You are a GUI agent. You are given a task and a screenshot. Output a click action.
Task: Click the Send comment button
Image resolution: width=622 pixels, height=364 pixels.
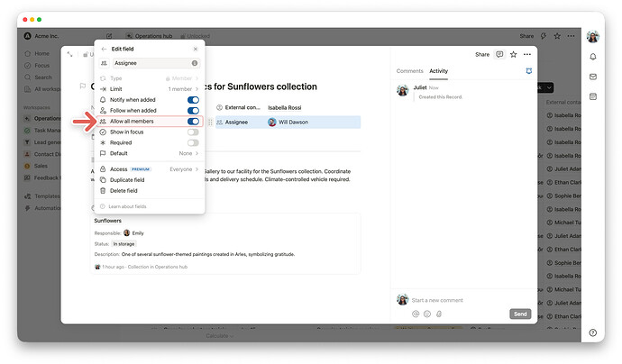[x=520, y=314]
